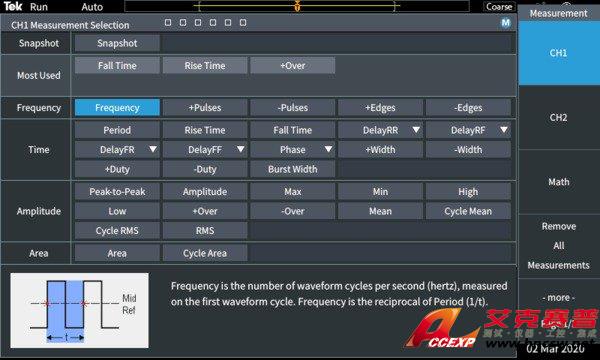The image size is (600, 360).
Task: Click the blue M indicator icon
Action: pos(505,23)
